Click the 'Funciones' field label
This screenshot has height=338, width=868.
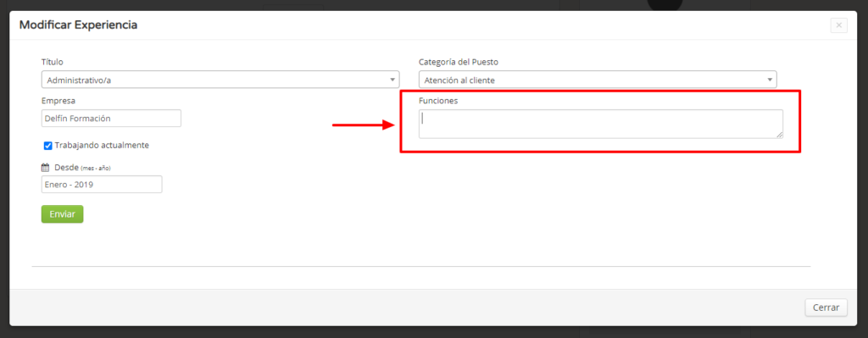pyautogui.click(x=438, y=101)
